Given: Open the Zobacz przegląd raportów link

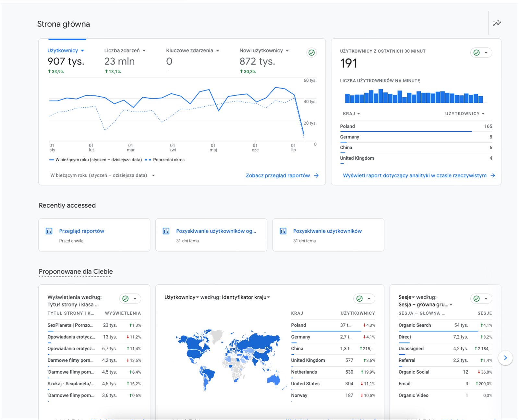Looking at the screenshot, I should coord(282,175).
